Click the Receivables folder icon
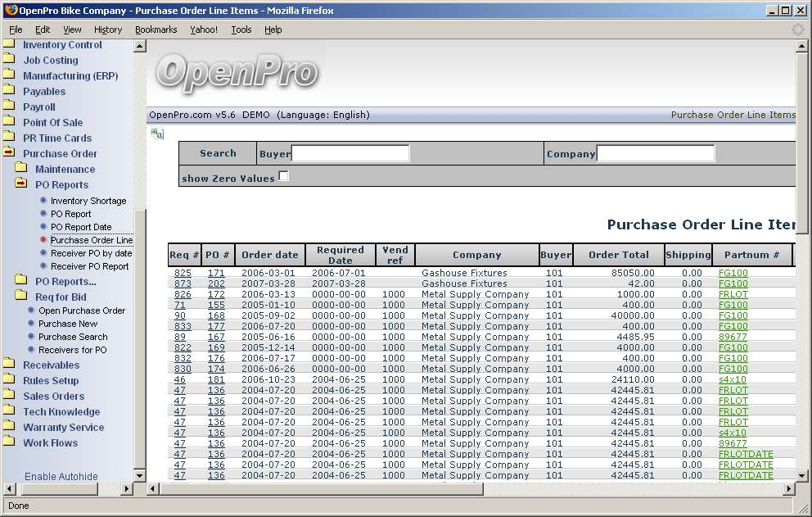The width and height of the screenshot is (812, 517). pos(9,365)
